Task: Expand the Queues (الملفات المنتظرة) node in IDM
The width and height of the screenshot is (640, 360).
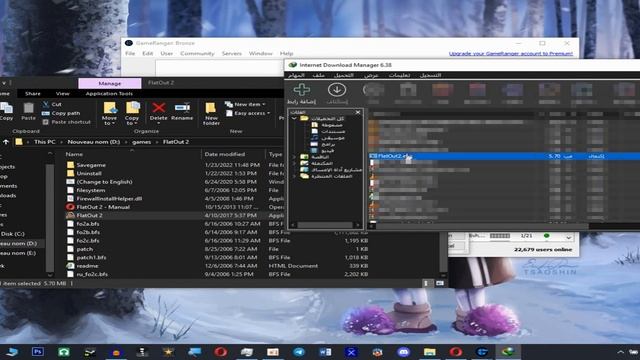Action: click(x=294, y=176)
